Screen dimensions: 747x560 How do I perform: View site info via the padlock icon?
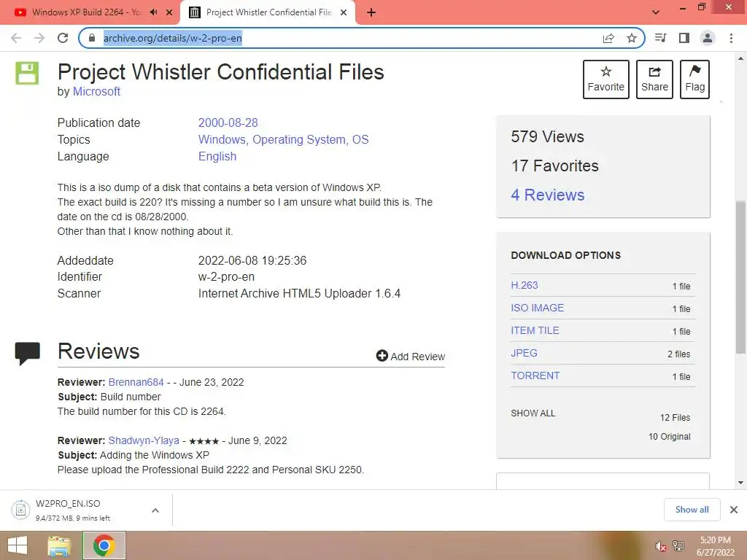[x=92, y=38]
